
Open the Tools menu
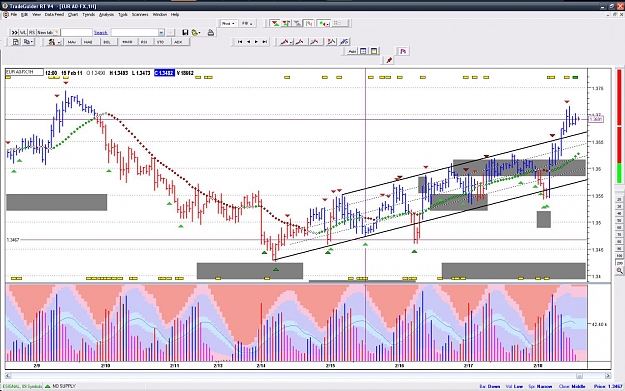tap(123, 14)
